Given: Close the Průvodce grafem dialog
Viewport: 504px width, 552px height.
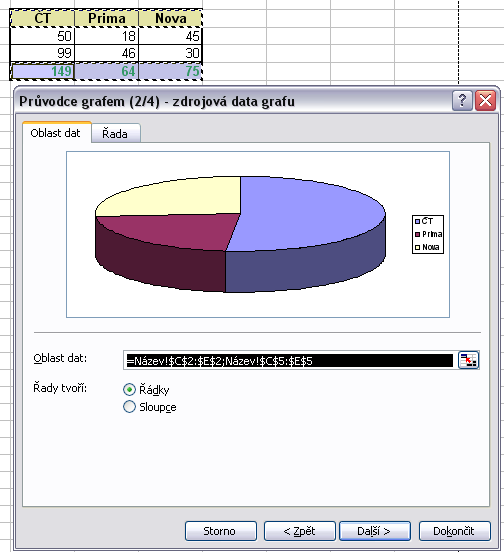Looking at the screenshot, I should point(485,101).
